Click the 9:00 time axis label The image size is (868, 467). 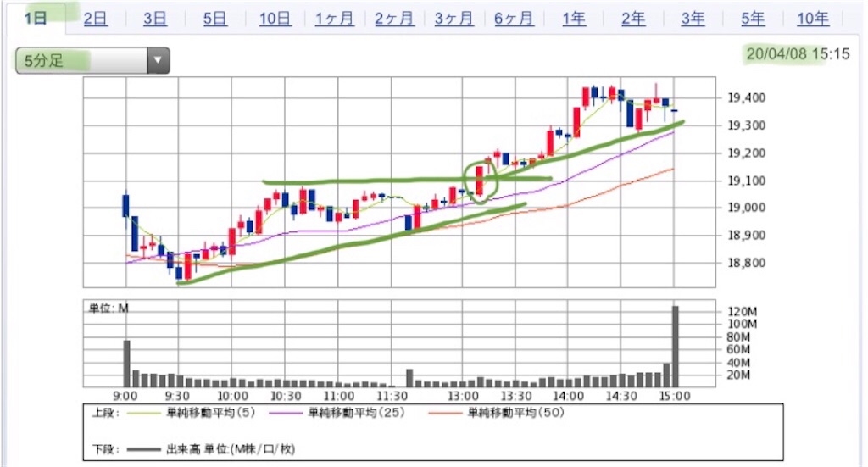pos(125,396)
